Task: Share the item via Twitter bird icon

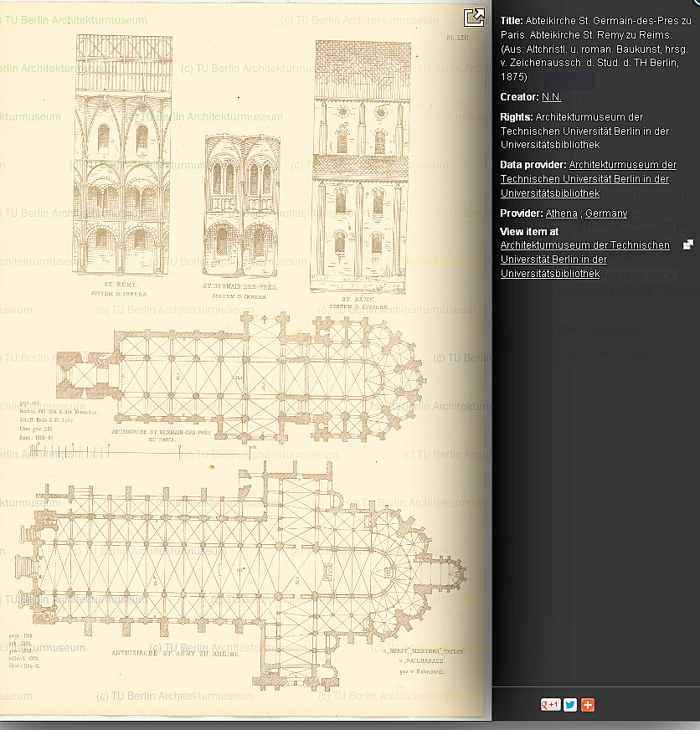Action: click(570, 705)
